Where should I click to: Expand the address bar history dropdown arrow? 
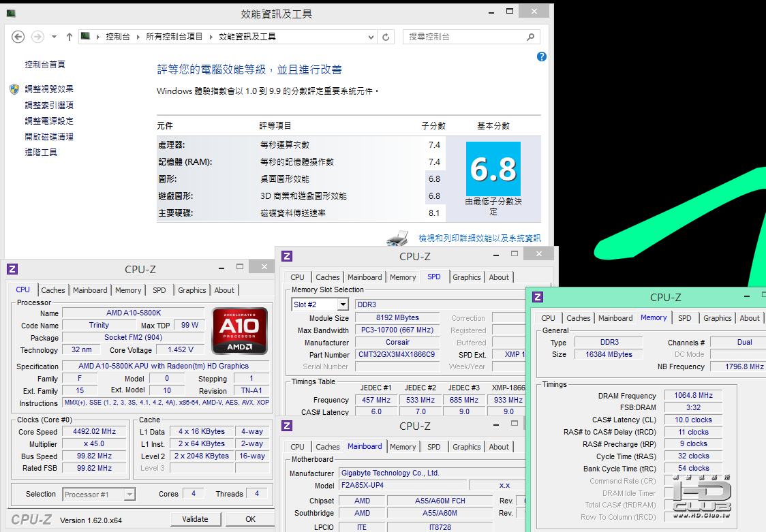[371, 37]
